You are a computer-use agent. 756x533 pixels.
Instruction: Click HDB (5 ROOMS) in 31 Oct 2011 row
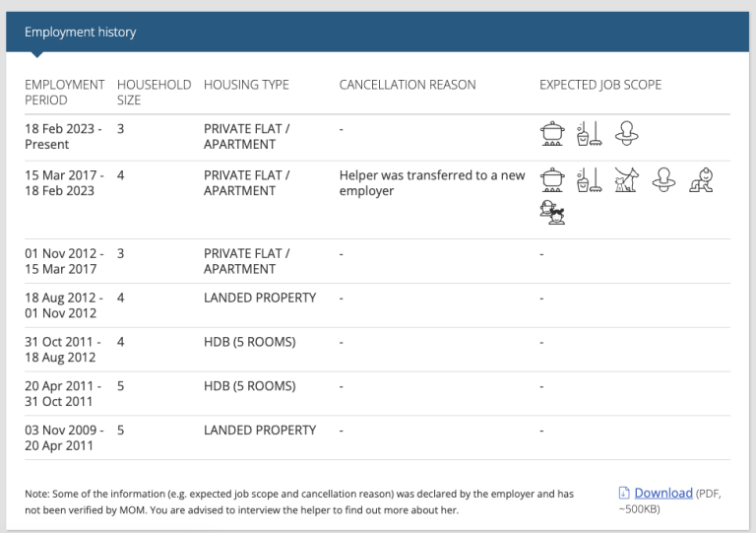250,342
